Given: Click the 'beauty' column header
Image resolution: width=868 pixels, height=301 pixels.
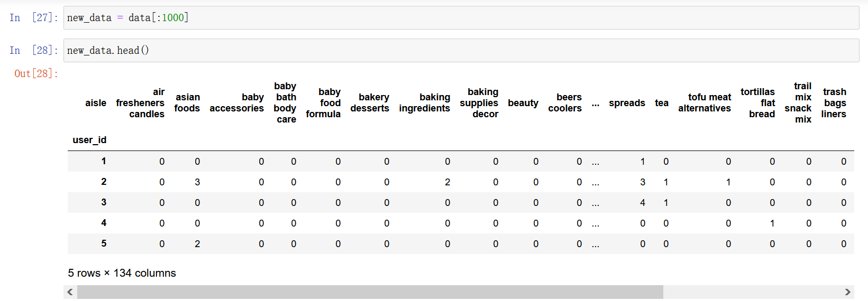Looking at the screenshot, I should click(523, 103).
